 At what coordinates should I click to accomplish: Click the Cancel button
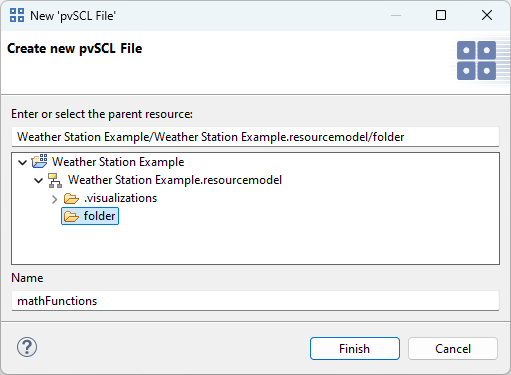pyautogui.click(x=453, y=348)
